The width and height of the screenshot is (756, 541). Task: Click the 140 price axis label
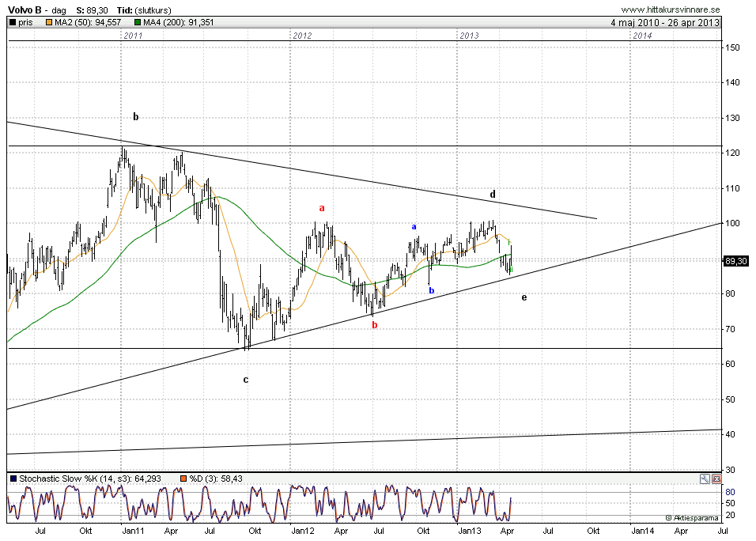click(x=732, y=82)
